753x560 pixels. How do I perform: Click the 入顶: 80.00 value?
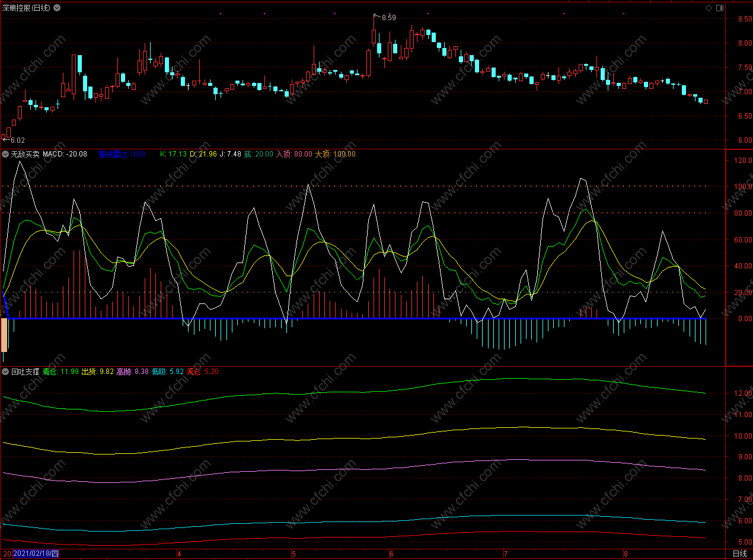295,154
